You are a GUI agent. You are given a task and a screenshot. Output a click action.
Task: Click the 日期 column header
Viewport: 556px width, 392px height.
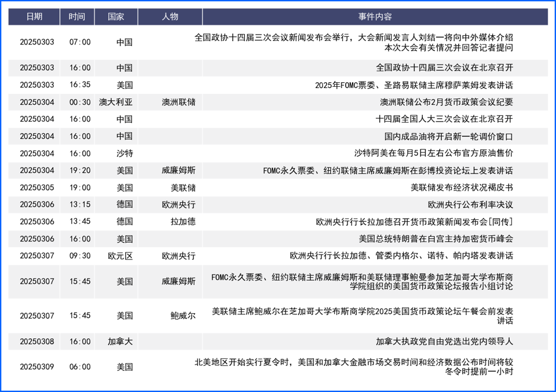click(34, 17)
